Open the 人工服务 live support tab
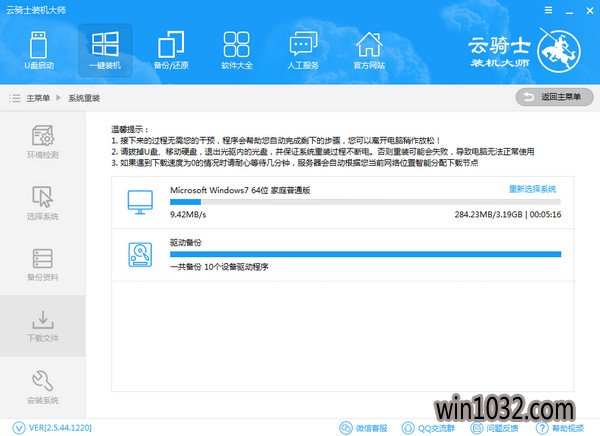This screenshot has width=600, height=436. pyautogui.click(x=303, y=51)
